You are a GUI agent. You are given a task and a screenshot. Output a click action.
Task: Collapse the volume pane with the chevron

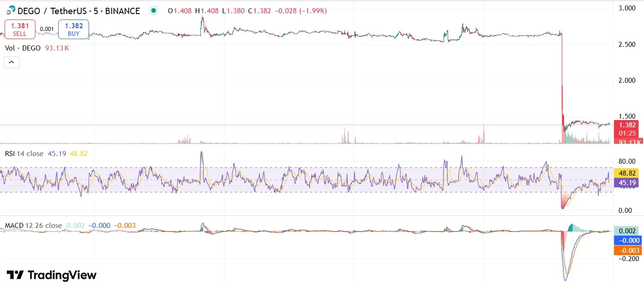click(x=11, y=62)
